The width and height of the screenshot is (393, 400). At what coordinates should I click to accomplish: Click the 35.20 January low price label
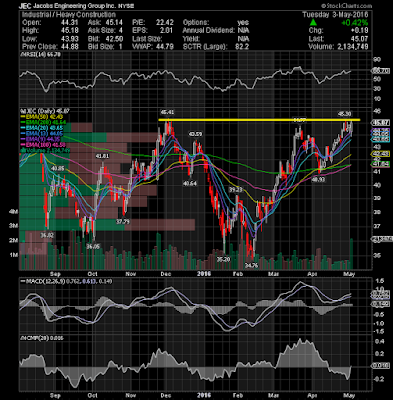click(223, 259)
